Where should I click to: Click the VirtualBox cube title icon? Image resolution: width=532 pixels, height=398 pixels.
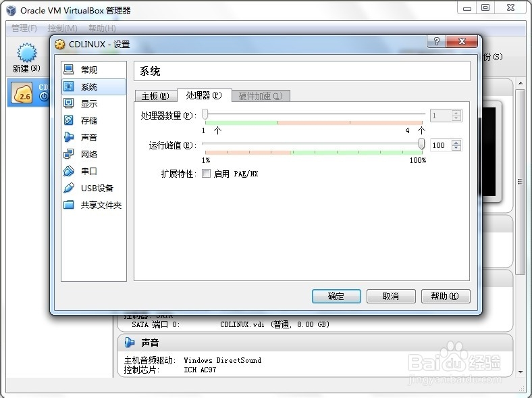[x=11, y=11]
